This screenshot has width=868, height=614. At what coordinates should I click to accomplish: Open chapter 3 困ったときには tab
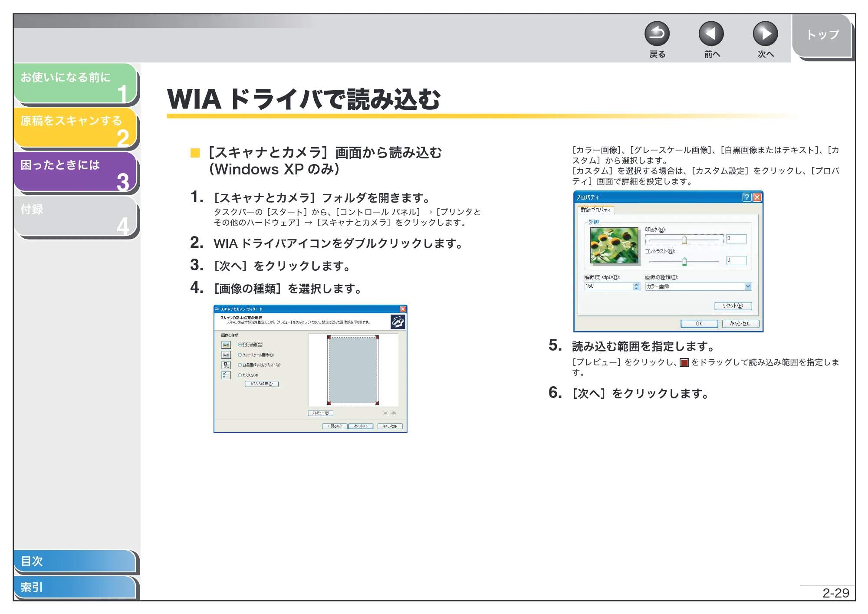point(76,172)
